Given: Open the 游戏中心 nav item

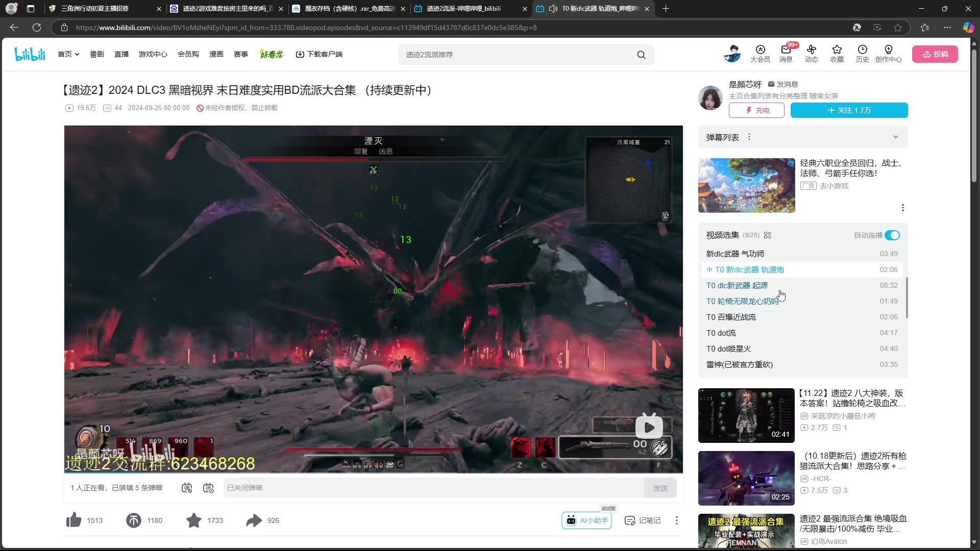Looking at the screenshot, I should 153,54.
